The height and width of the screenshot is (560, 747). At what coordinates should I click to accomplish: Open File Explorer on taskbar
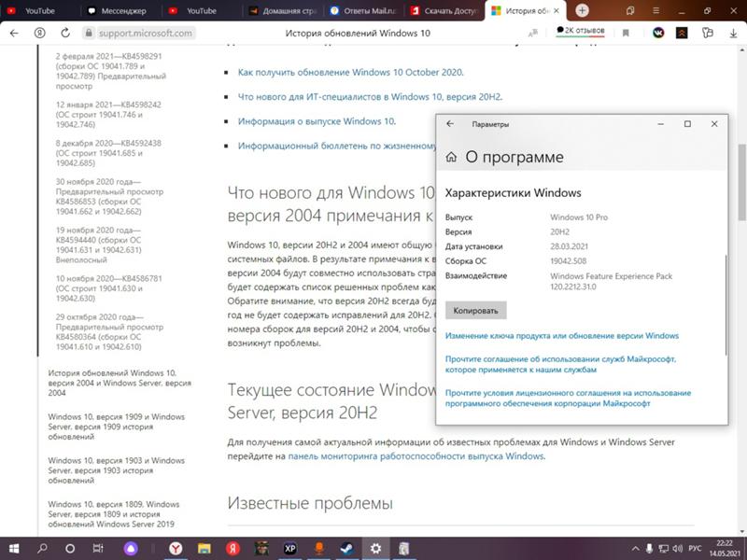(x=204, y=548)
